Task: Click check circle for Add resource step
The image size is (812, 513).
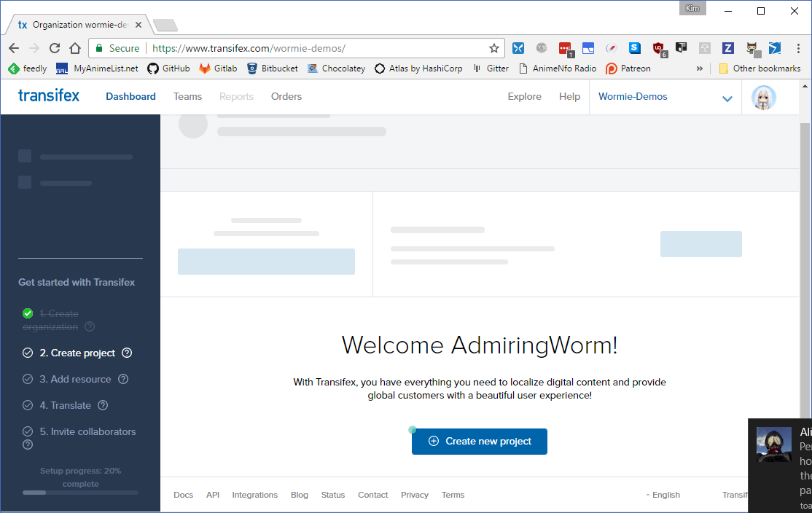Action: [28, 379]
